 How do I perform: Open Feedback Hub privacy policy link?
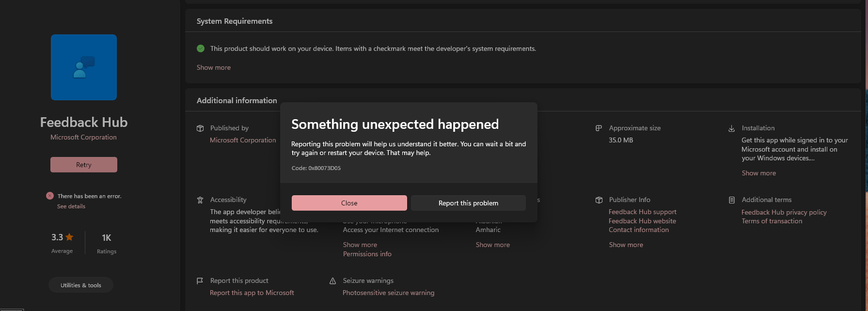[x=784, y=212]
